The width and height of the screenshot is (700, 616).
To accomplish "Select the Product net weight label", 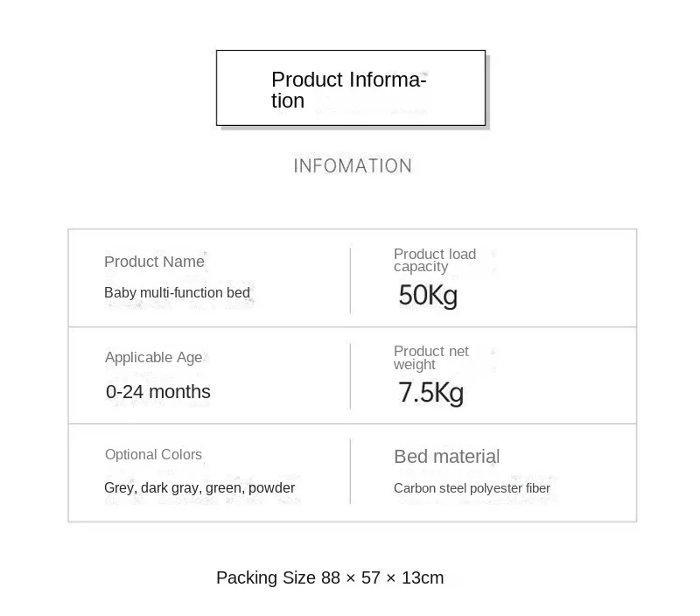I will [430, 358].
